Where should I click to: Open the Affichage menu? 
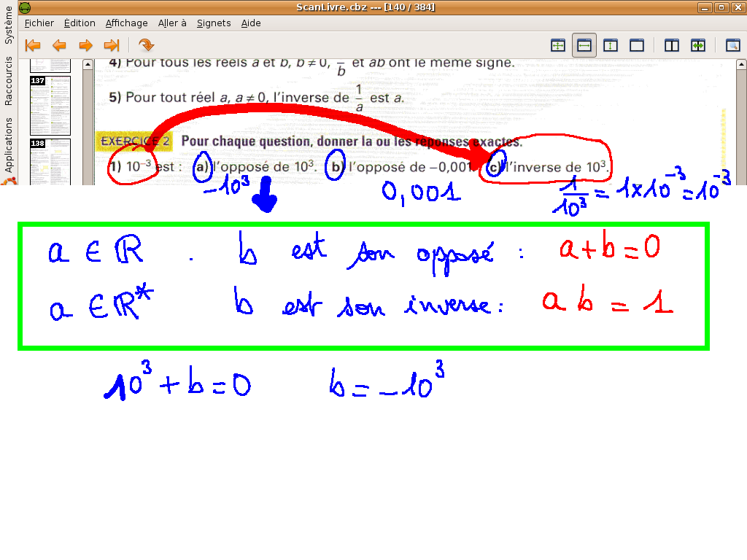[126, 23]
